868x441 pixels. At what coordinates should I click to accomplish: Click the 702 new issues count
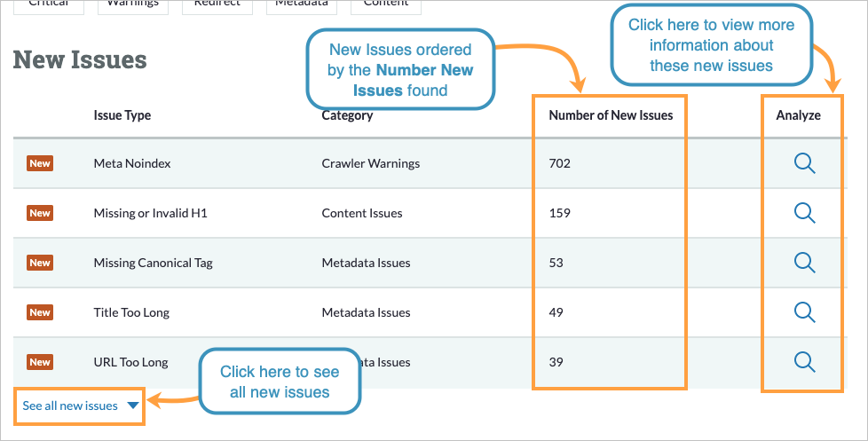click(559, 163)
